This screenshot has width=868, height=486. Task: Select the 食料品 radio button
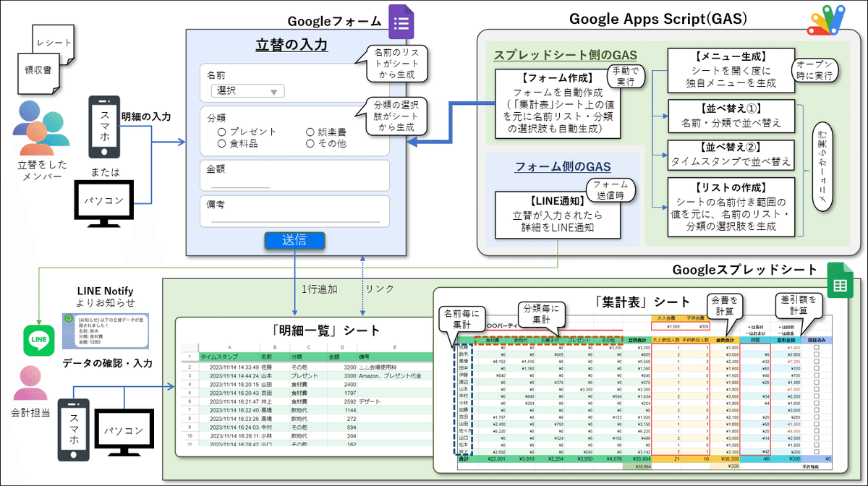tap(222, 143)
